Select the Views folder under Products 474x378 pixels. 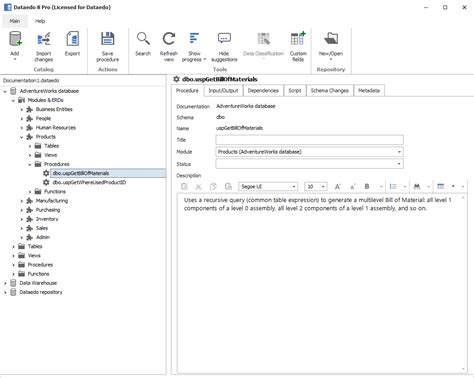click(50, 155)
